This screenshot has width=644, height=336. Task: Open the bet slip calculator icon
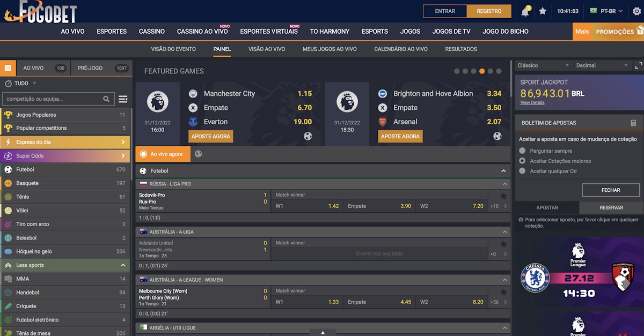pyautogui.click(x=633, y=123)
